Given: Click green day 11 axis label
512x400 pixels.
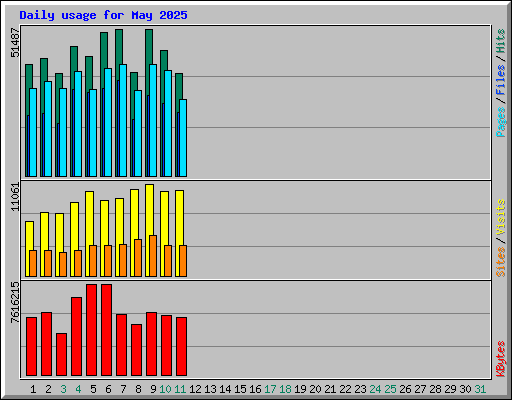Looking at the screenshot, I should (x=180, y=389).
